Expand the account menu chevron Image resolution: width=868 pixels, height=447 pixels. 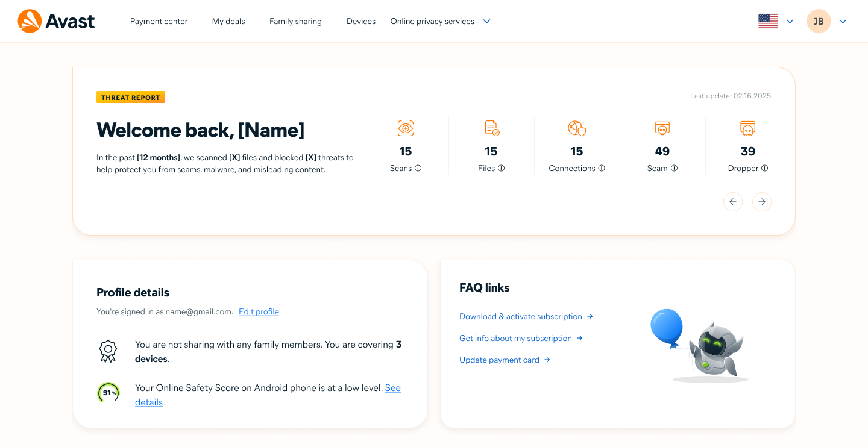(843, 22)
